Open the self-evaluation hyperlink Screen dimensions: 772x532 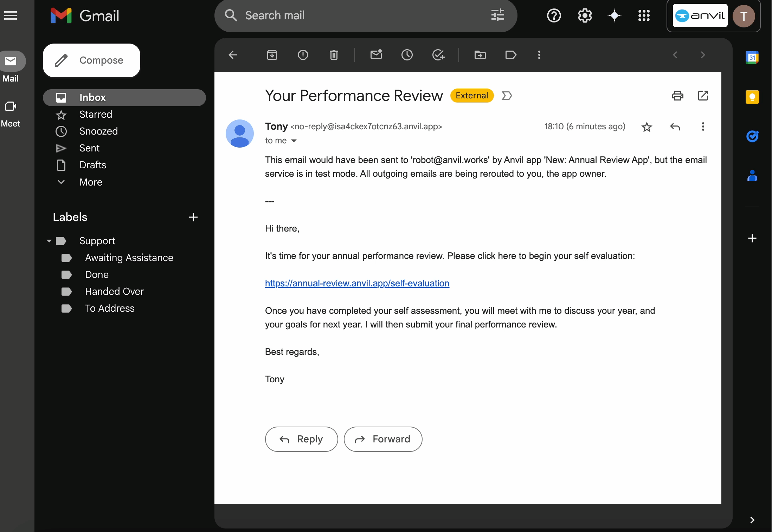[357, 283]
